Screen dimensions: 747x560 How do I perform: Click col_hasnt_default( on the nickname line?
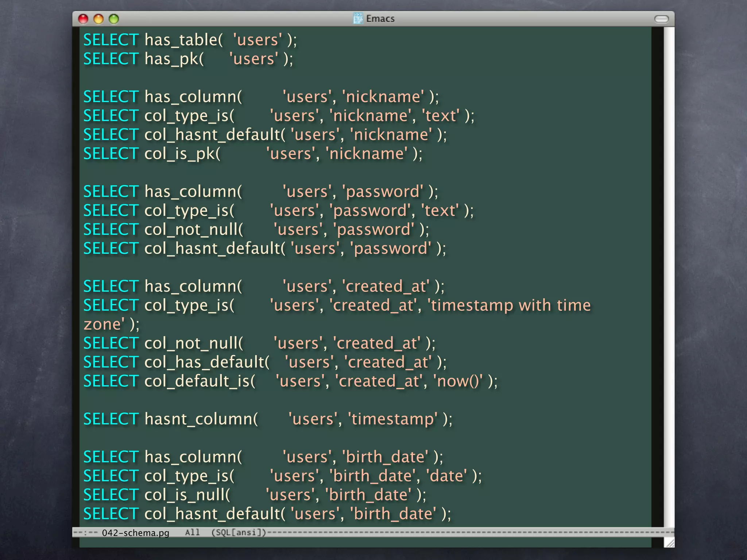point(215,135)
